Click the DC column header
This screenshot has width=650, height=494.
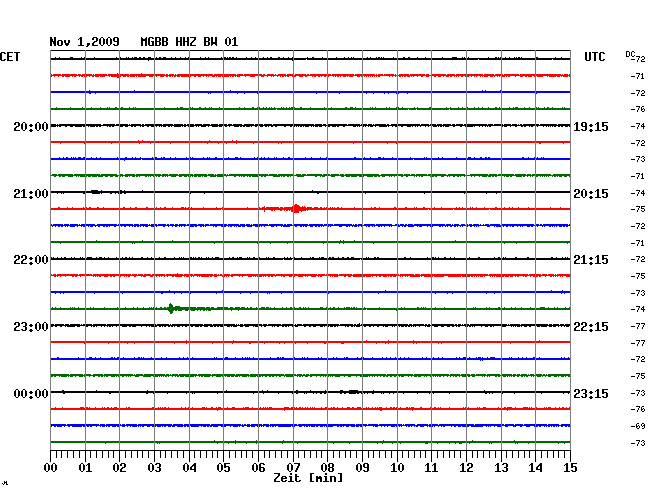(630, 54)
